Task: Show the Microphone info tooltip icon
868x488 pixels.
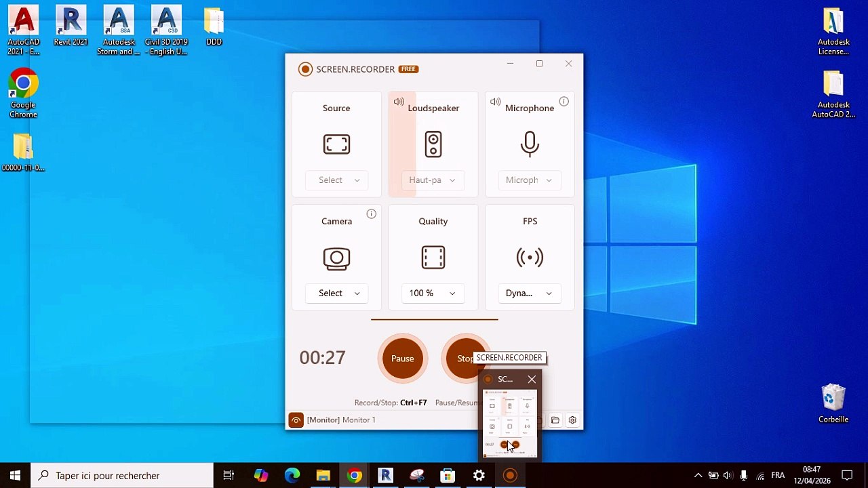Action: coord(564,102)
